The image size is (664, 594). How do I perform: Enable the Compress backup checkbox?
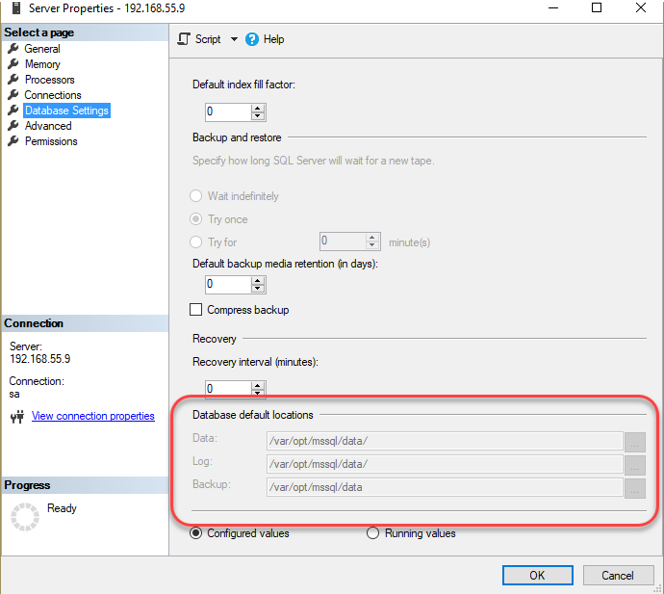[x=196, y=310]
